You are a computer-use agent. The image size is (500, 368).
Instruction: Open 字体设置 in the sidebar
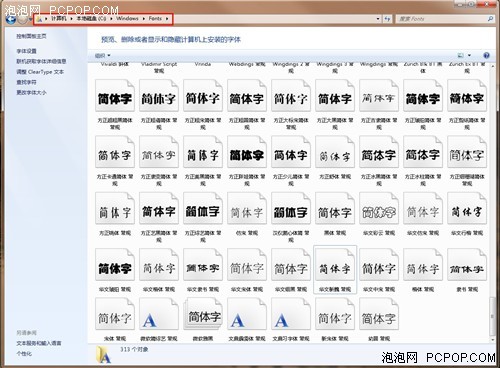(x=26, y=51)
